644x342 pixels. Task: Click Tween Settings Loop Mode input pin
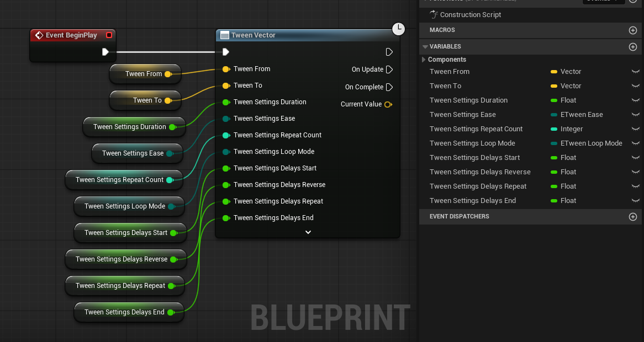click(226, 152)
